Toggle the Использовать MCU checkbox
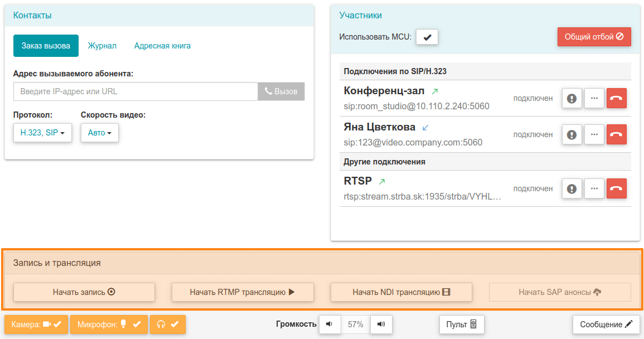 coord(427,37)
